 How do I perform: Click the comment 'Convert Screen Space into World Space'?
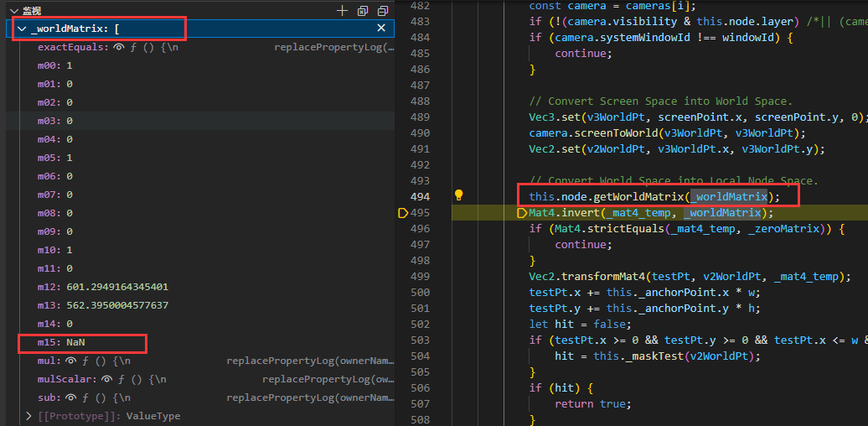661,101
